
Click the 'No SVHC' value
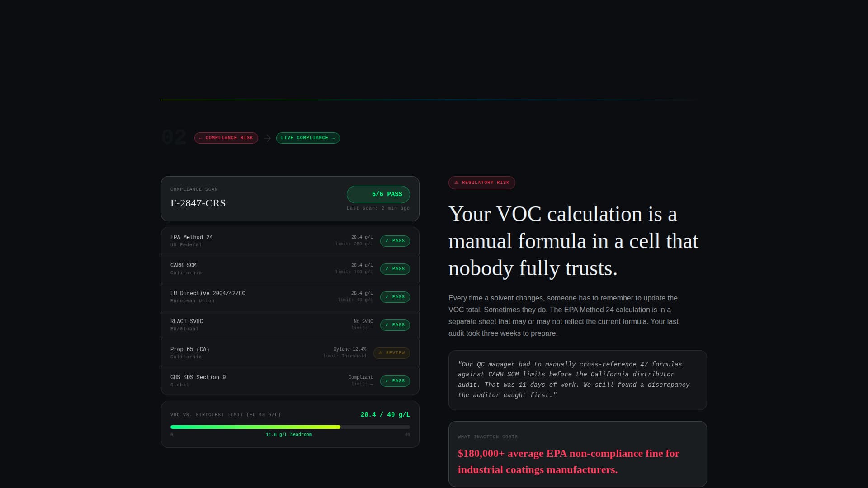point(363,321)
